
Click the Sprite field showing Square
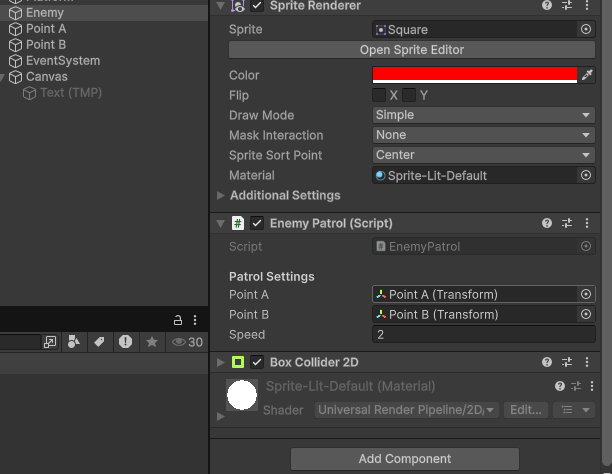click(475, 29)
